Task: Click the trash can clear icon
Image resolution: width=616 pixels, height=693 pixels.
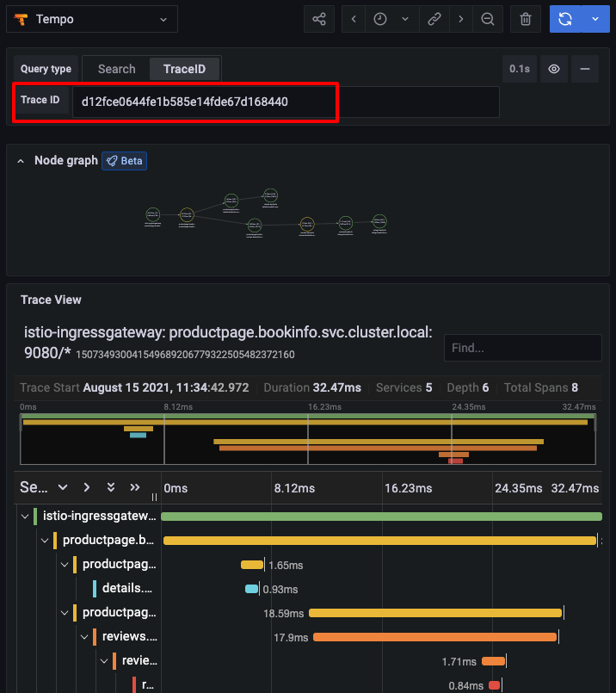Action: pos(526,19)
